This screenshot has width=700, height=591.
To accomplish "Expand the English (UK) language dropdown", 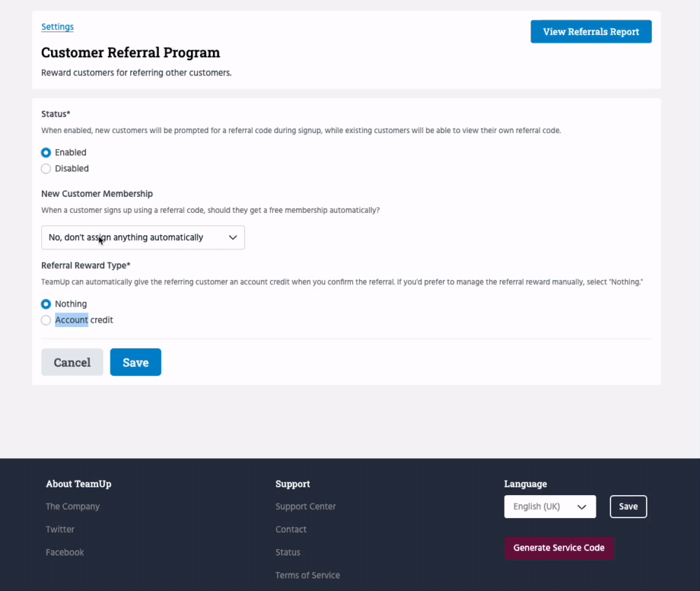I will pyautogui.click(x=549, y=506).
